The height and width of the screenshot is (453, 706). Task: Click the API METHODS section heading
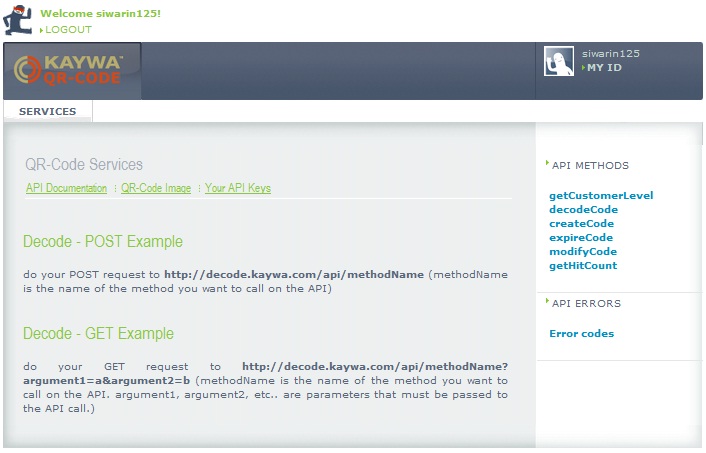click(x=590, y=166)
